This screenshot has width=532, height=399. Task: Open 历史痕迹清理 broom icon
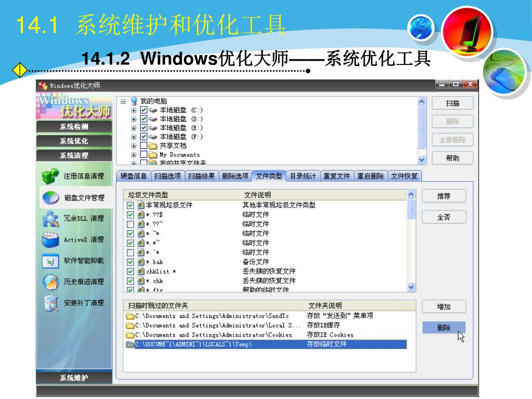tap(50, 282)
